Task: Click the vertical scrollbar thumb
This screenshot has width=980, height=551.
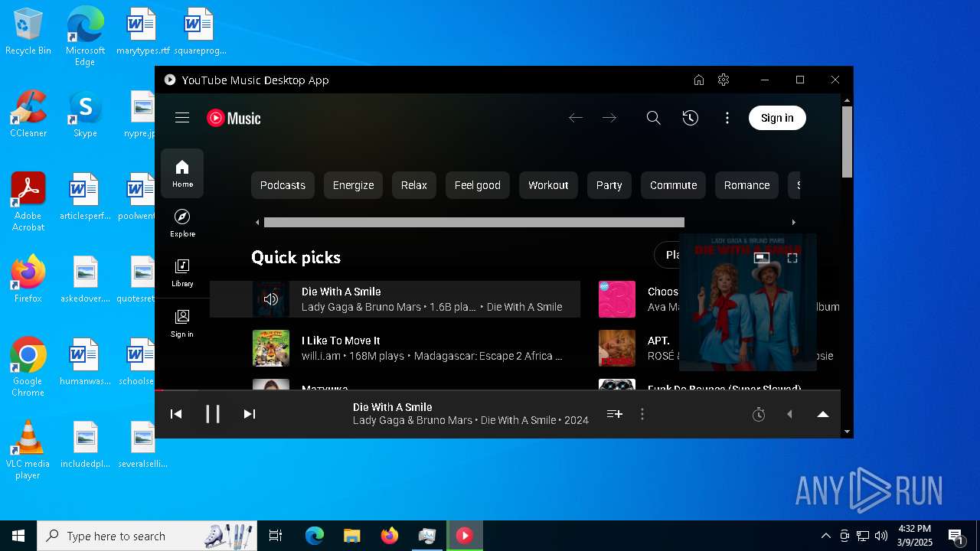Action: pyautogui.click(x=847, y=142)
